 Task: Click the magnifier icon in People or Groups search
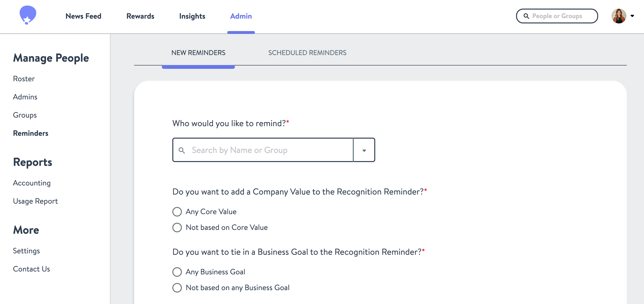click(x=526, y=16)
